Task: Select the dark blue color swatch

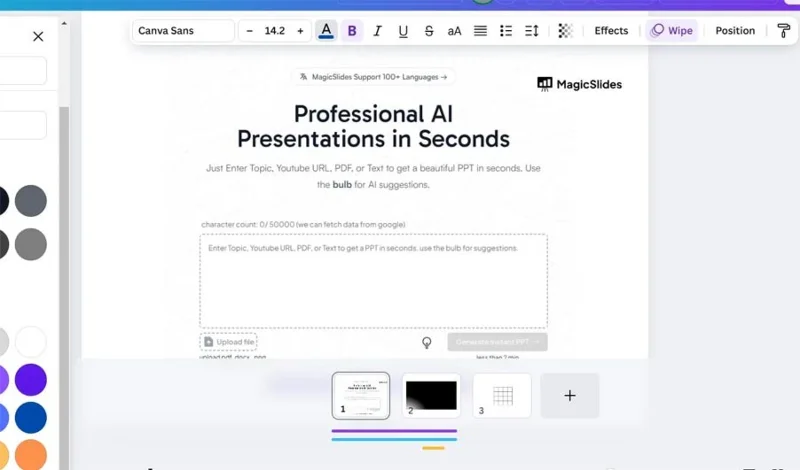Action: (x=31, y=417)
